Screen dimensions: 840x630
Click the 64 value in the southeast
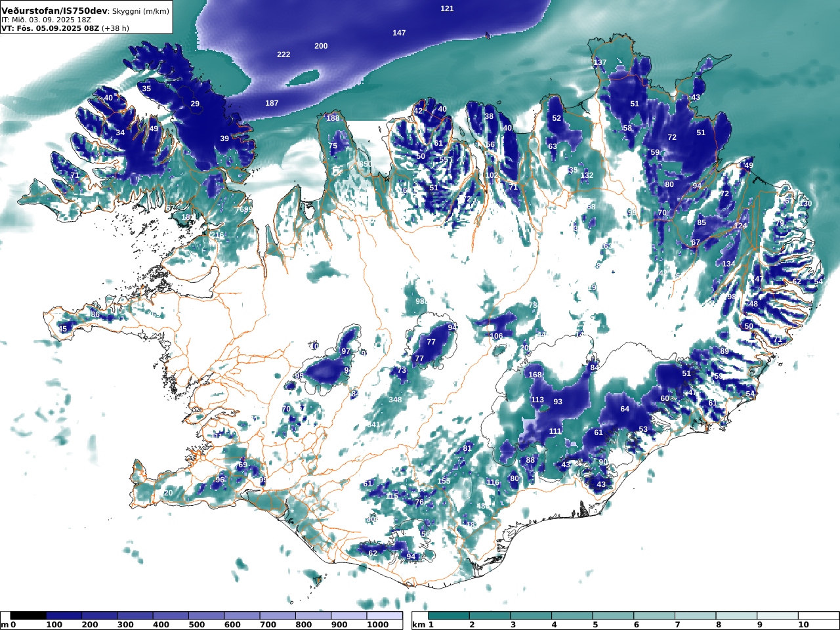coord(625,409)
